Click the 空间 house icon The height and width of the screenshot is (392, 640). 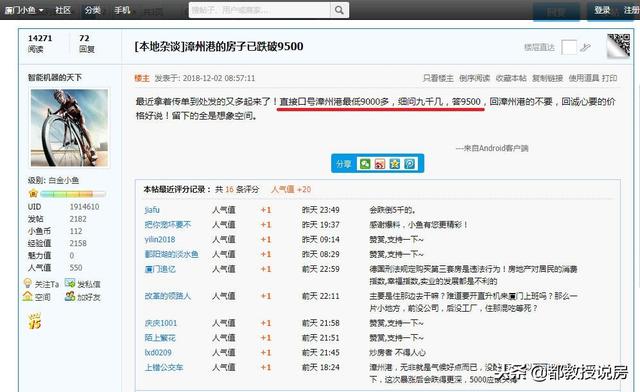click(x=28, y=296)
